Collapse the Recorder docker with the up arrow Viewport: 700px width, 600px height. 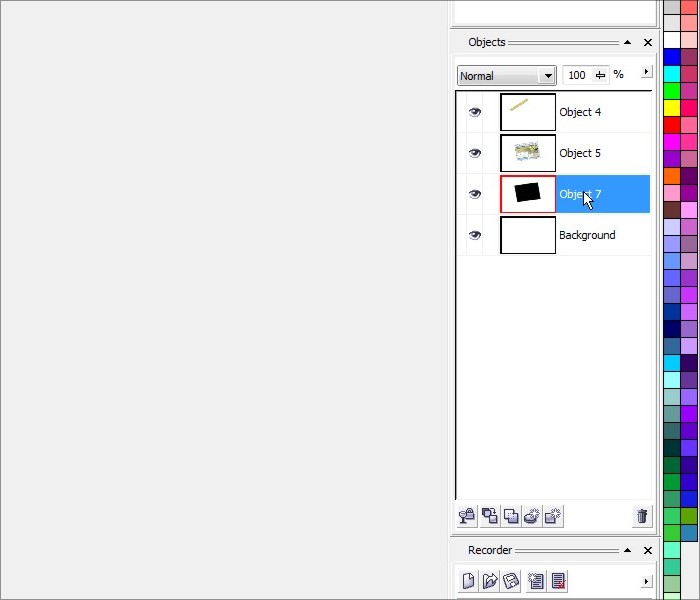click(627, 551)
